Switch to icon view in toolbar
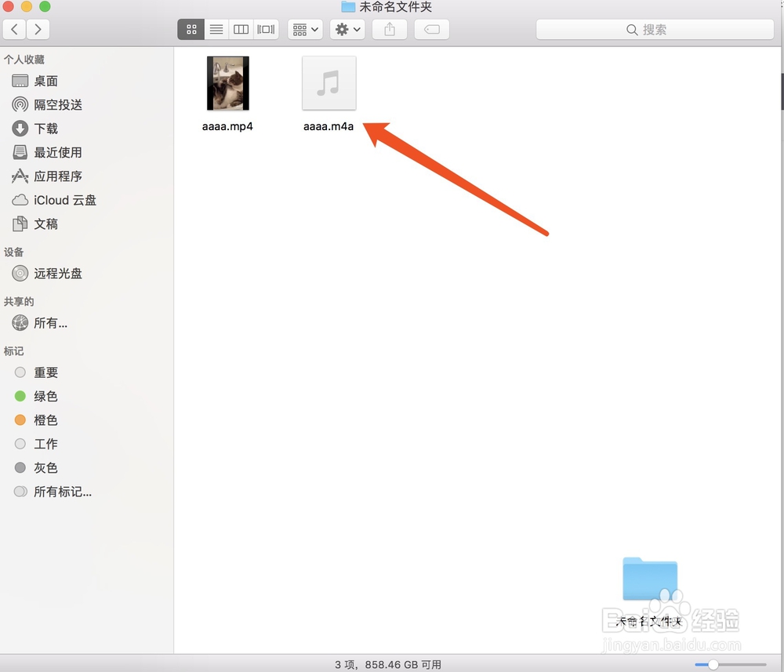 191,29
